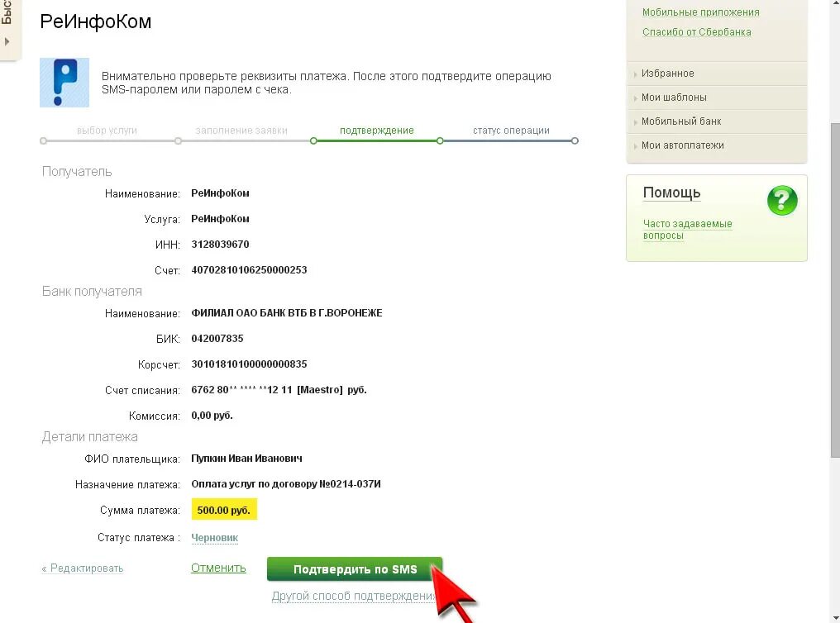Click the account number 40702810106250000253
Image resolution: width=840 pixels, height=623 pixels.
click(249, 270)
